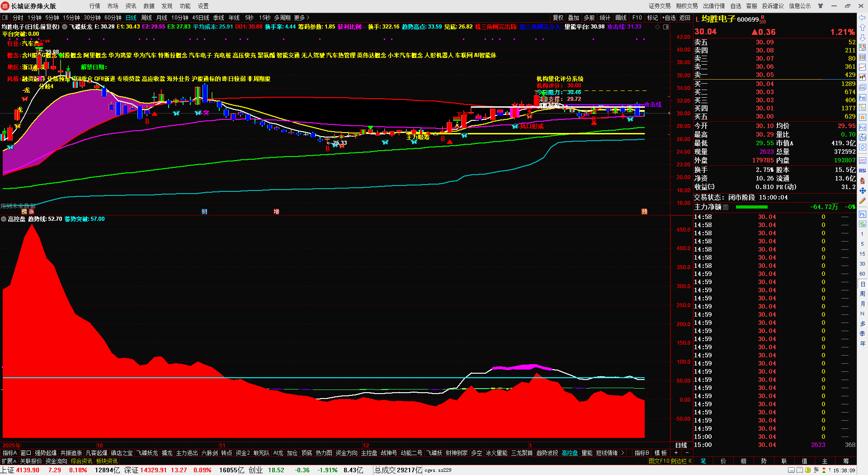This screenshot has height=475, width=868.
Task: Click the 投诉建议 link
Action: coord(773,6)
